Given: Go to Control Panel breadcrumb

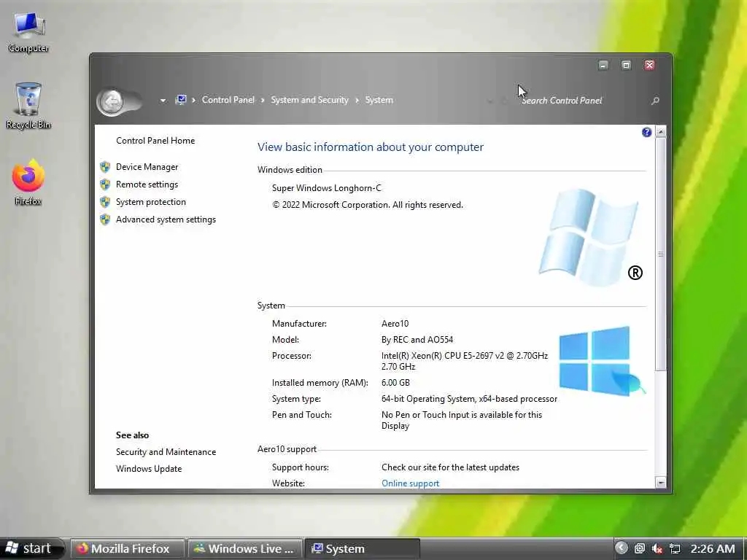Looking at the screenshot, I should tap(228, 100).
